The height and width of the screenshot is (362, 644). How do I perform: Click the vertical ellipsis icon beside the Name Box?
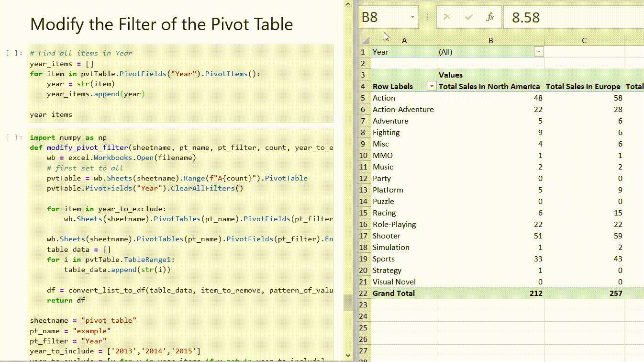point(427,16)
